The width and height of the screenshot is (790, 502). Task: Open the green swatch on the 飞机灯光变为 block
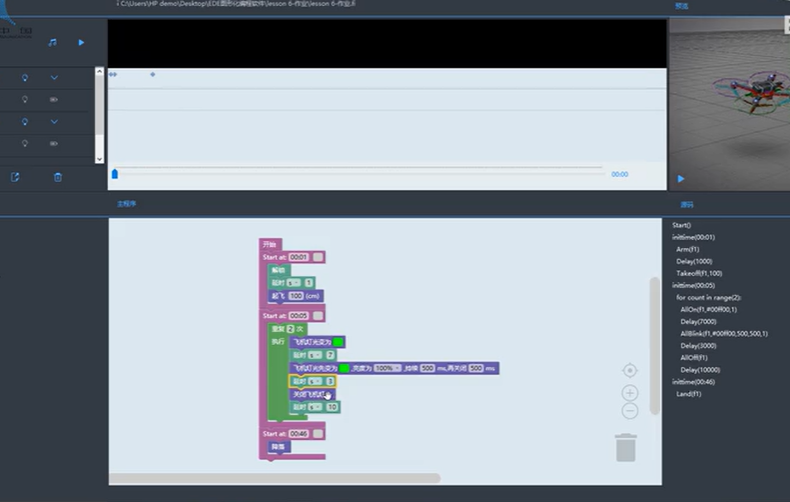[x=338, y=342]
